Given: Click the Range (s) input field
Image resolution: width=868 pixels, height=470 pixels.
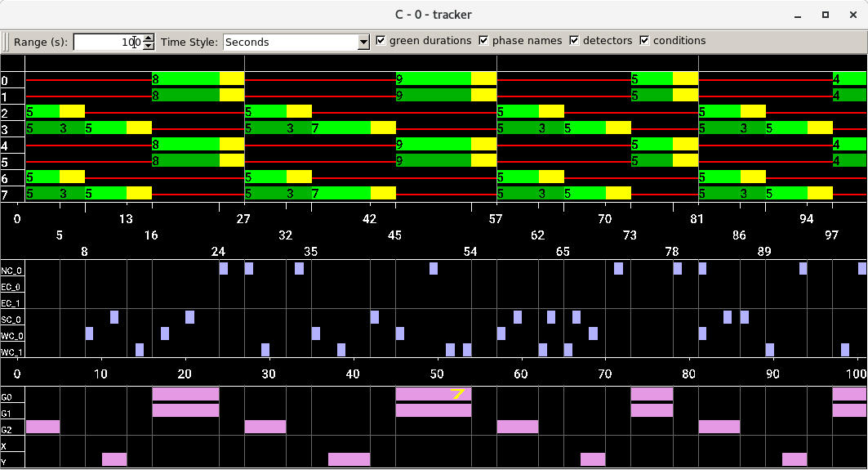Looking at the screenshot, I should coord(108,43).
